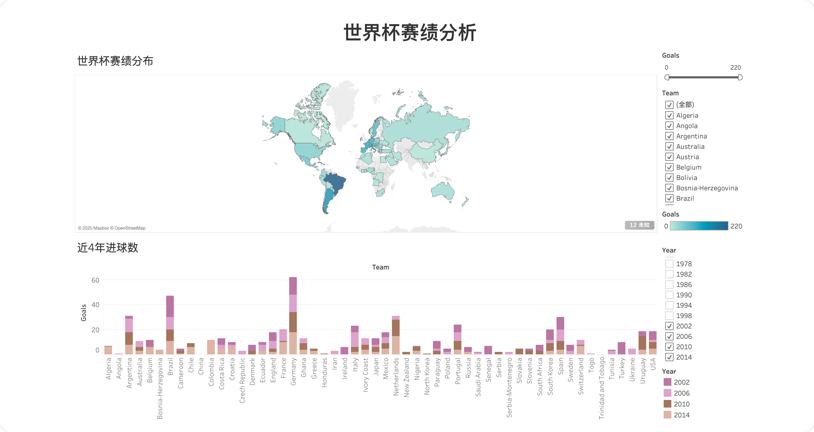Disable the 2002 year checkbox
814x432 pixels.
pos(670,326)
